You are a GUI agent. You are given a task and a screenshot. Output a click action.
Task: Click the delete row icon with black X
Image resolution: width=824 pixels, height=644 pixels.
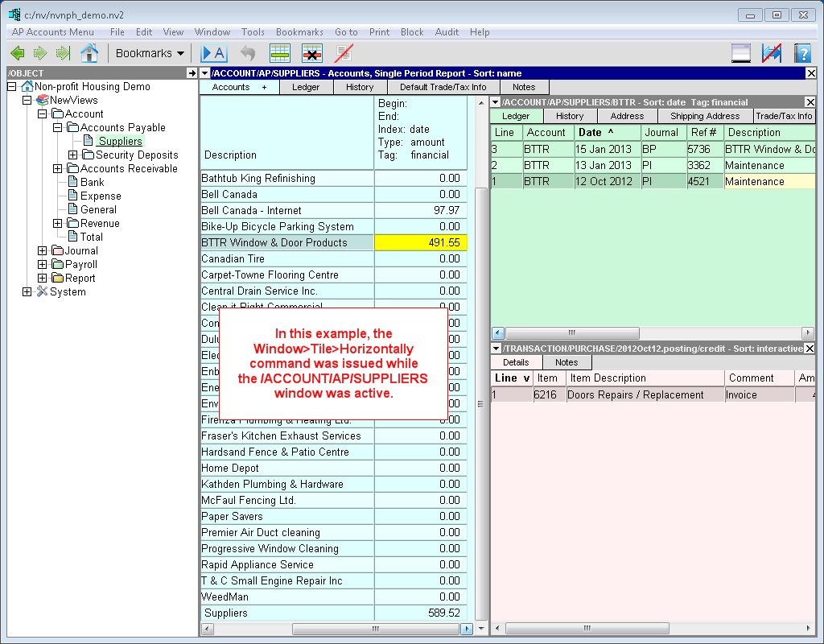312,53
